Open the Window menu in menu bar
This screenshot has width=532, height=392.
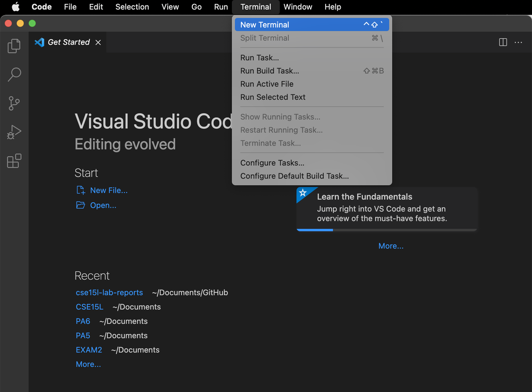point(298,7)
